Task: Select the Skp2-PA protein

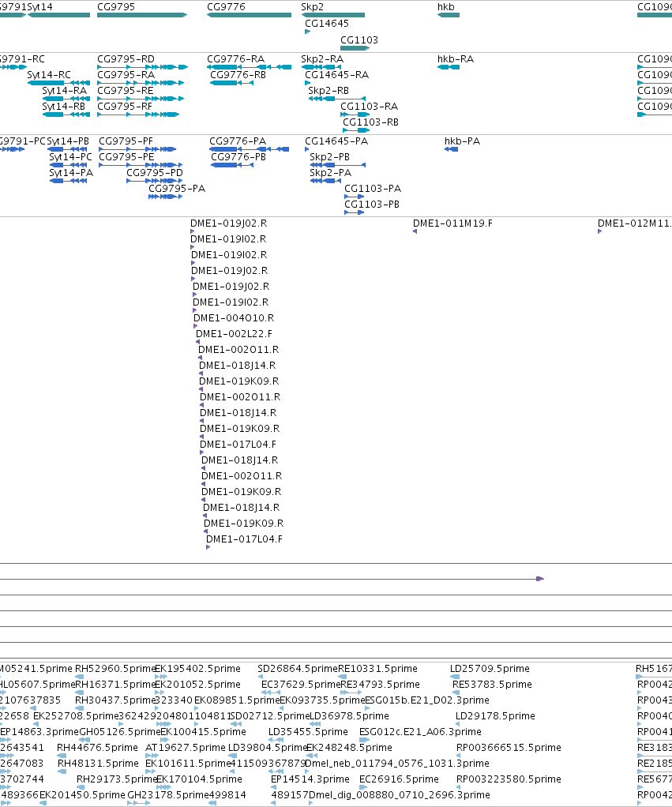Action: pos(325,181)
